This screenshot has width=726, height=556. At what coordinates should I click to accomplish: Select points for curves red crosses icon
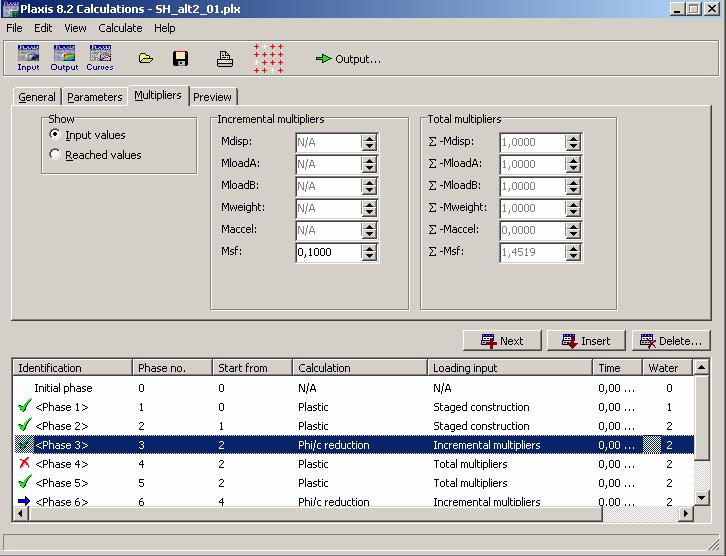269,58
